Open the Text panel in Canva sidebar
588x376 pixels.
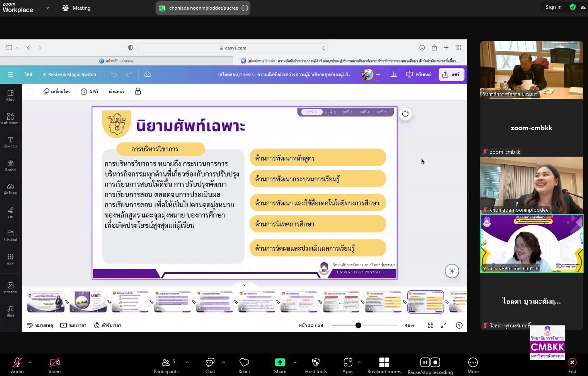pos(10,142)
